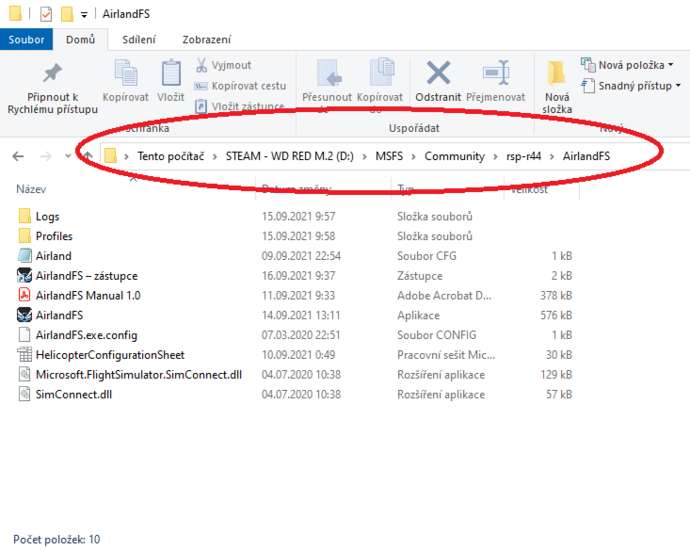The width and height of the screenshot is (690, 550).
Task: Sort by Název column header
Action: [31, 189]
